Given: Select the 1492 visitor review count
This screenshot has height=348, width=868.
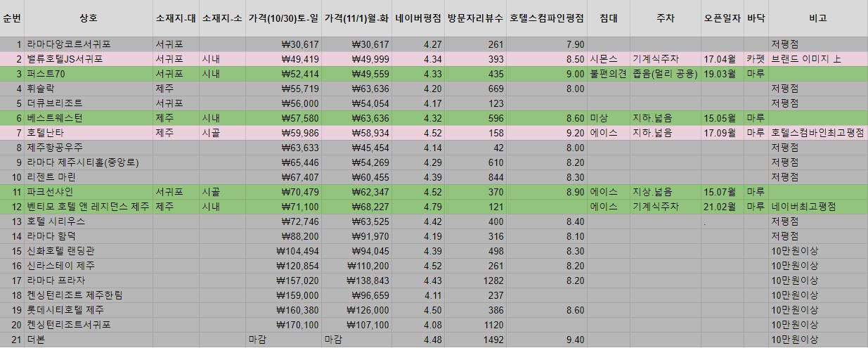Looking at the screenshot, I should (476, 340).
